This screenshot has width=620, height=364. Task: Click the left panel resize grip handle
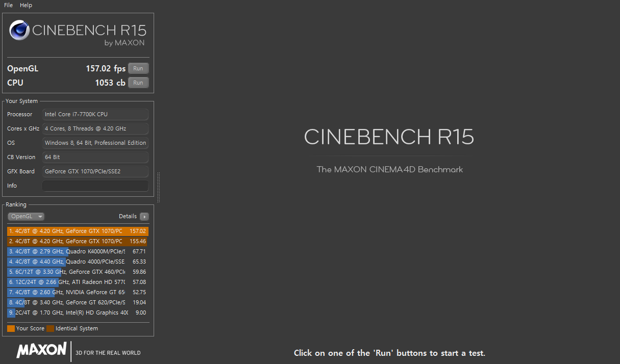tap(159, 187)
